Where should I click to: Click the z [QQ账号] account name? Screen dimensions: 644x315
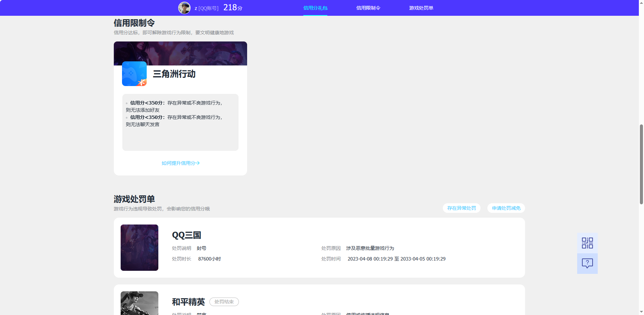(206, 8)
